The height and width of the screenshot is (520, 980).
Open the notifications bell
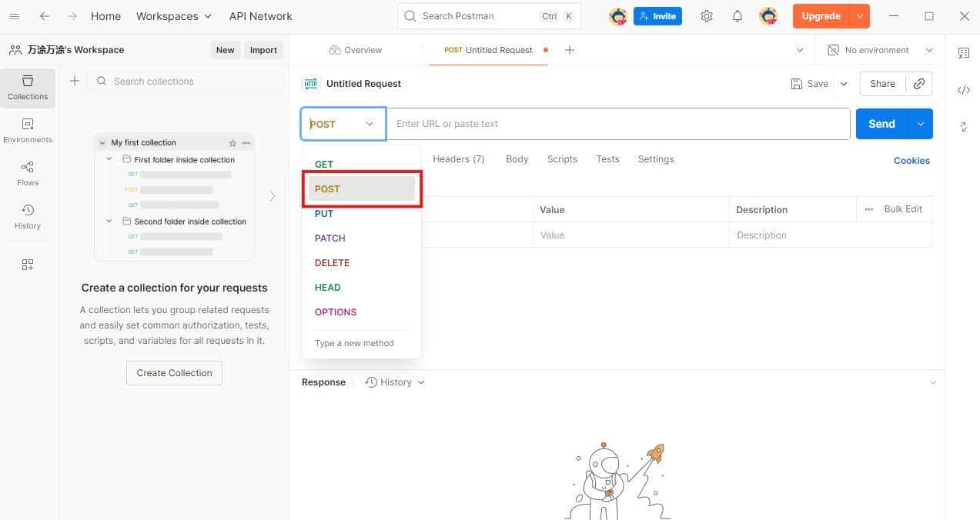point(737,15)
